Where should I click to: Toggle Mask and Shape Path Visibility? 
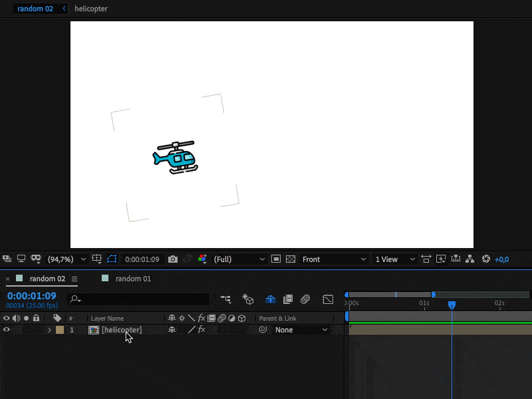tap(112, 259)
